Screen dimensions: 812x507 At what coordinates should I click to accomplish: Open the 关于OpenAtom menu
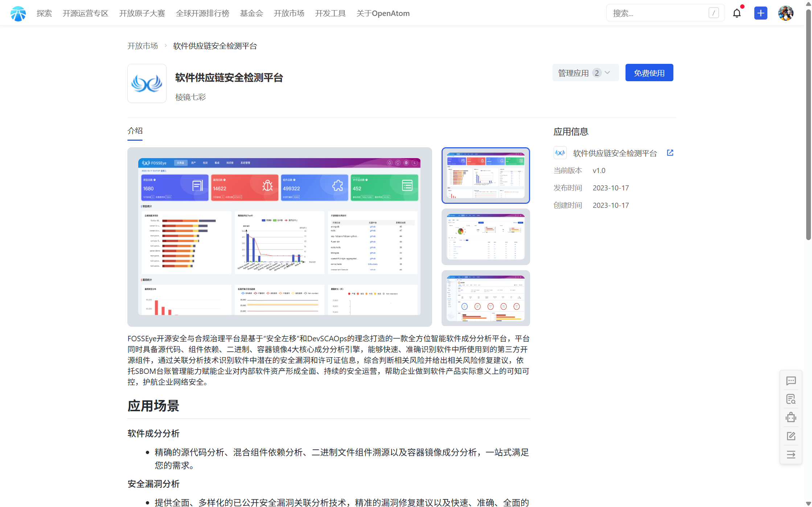[383, 13]
